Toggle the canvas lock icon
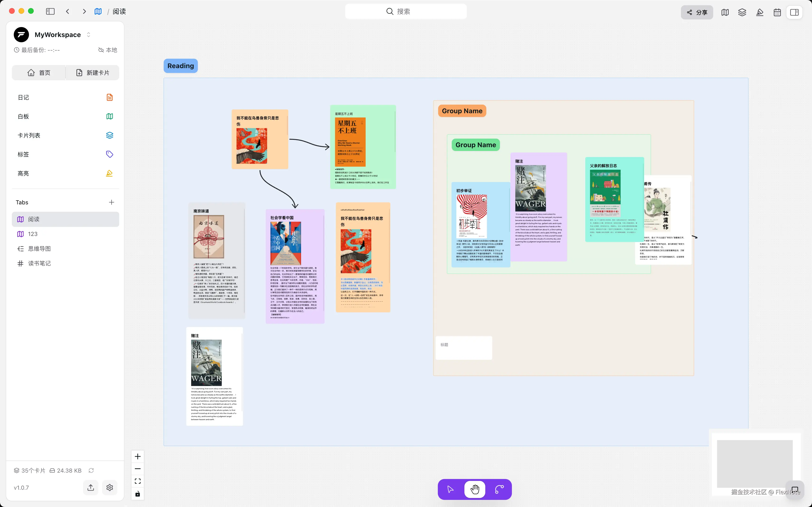This screenshot has height=507, width=812. (x=137, y=494)
